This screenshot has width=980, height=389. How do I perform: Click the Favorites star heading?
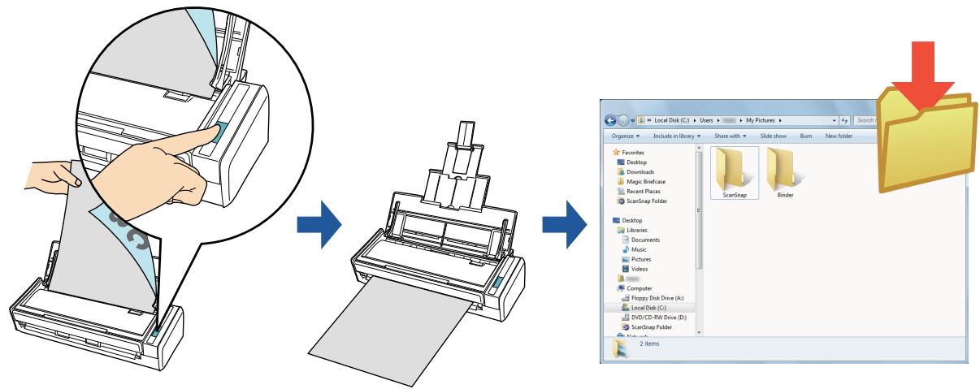coord(630,152)
